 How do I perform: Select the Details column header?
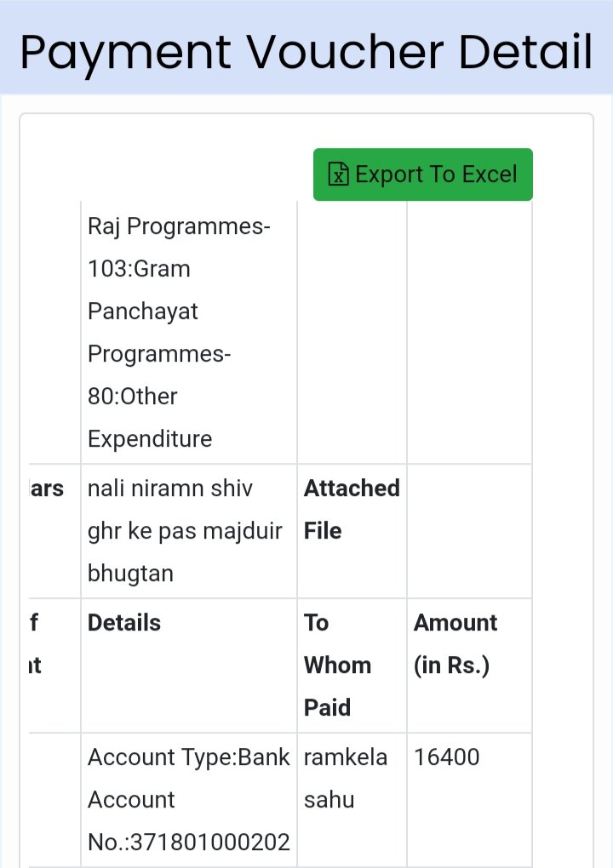(124, 623)
